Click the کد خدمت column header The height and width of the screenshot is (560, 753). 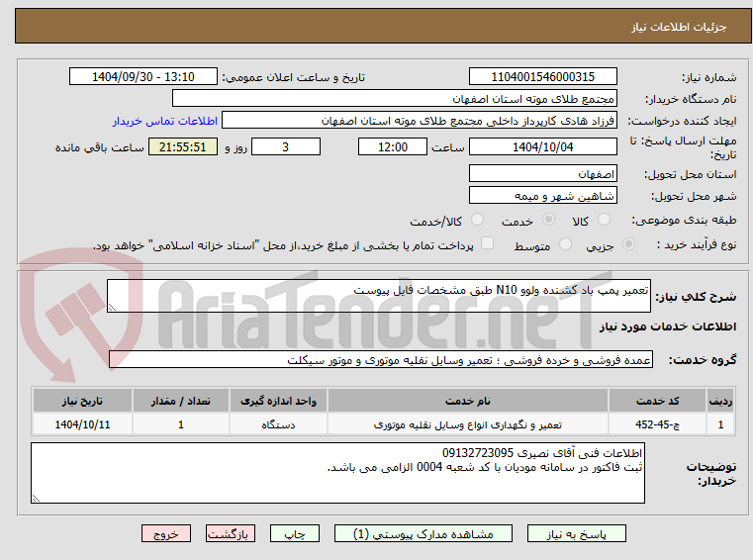(657, 401)
